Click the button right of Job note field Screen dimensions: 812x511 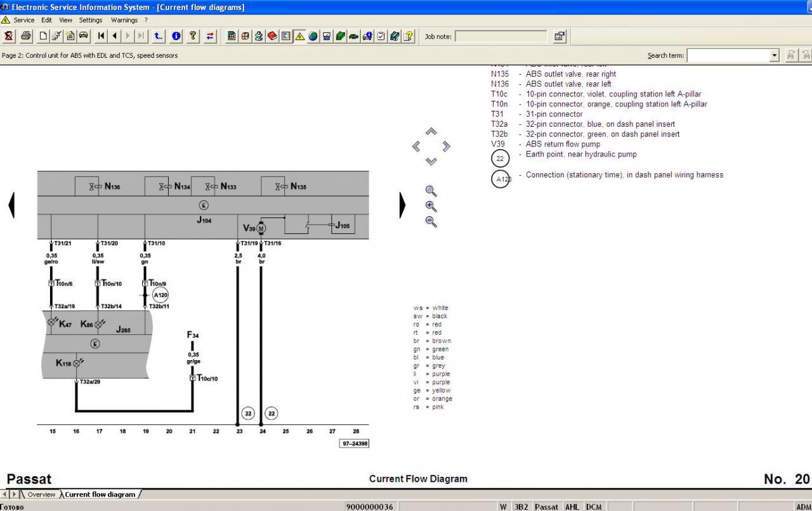(x=560, y=36)
